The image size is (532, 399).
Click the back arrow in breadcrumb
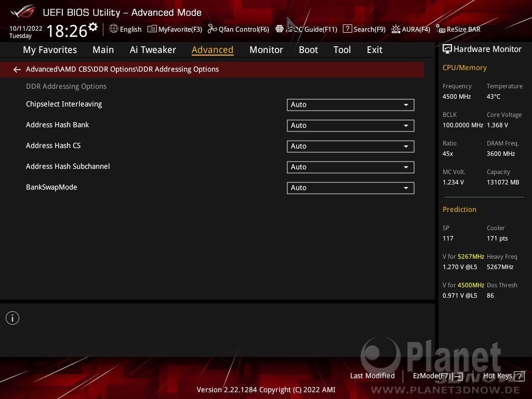tap(17, 70)
